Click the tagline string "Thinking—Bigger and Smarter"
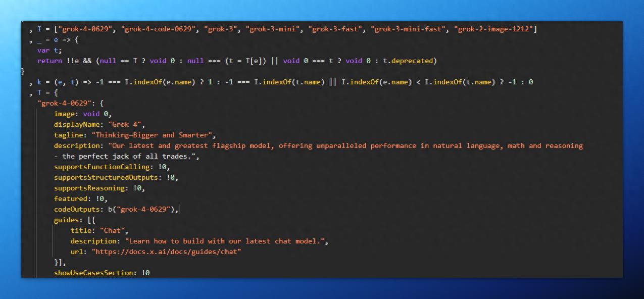 153,135
